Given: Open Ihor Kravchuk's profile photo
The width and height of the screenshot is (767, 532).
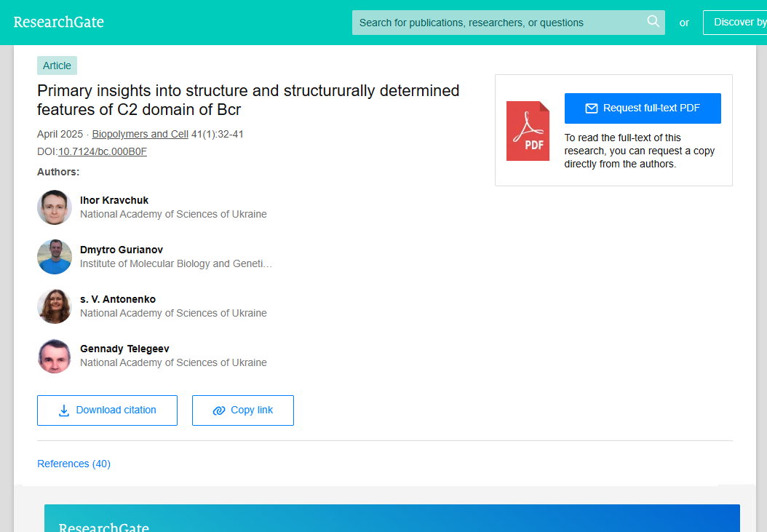Looking at the screenshot, I should coord(55,207).
